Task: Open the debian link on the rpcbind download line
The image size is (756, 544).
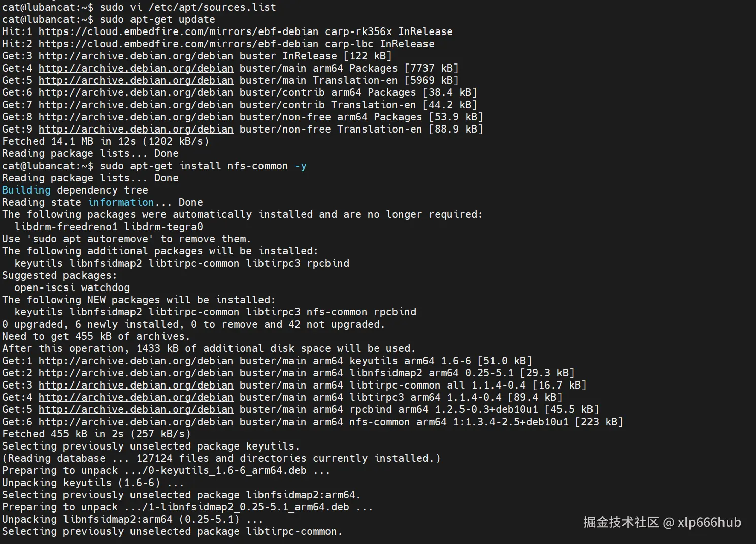Action: click(136, 409)
